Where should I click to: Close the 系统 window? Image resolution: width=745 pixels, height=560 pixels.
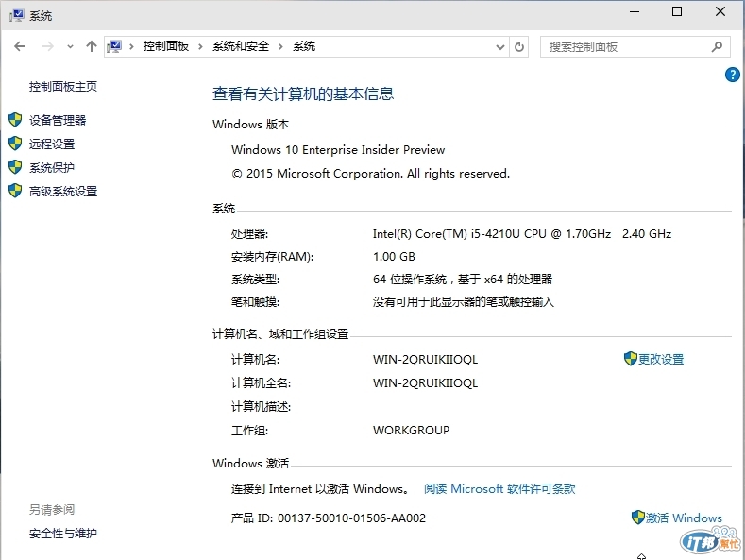[720, 11]
